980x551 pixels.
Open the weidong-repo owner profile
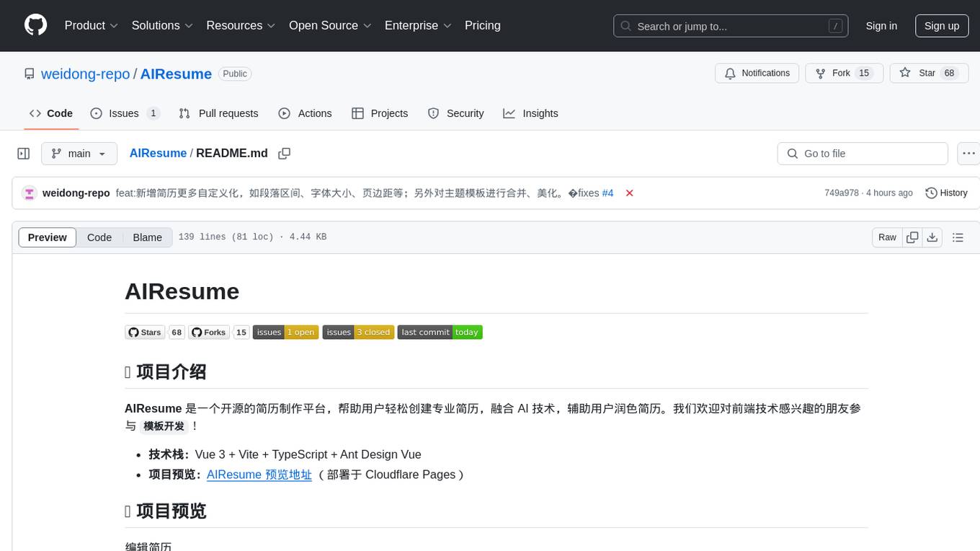coord(85,74)
